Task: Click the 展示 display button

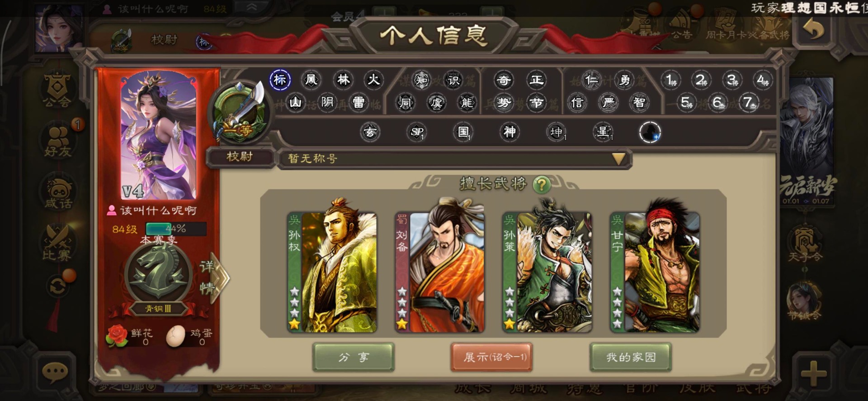Action: 491,357
